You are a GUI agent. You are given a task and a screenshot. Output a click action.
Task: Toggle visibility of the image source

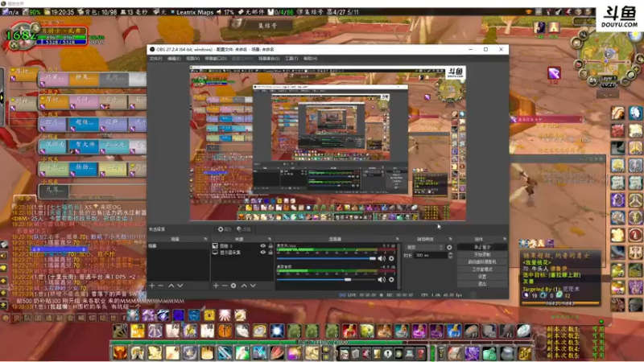pyautogui.click(x=263, y=246)
